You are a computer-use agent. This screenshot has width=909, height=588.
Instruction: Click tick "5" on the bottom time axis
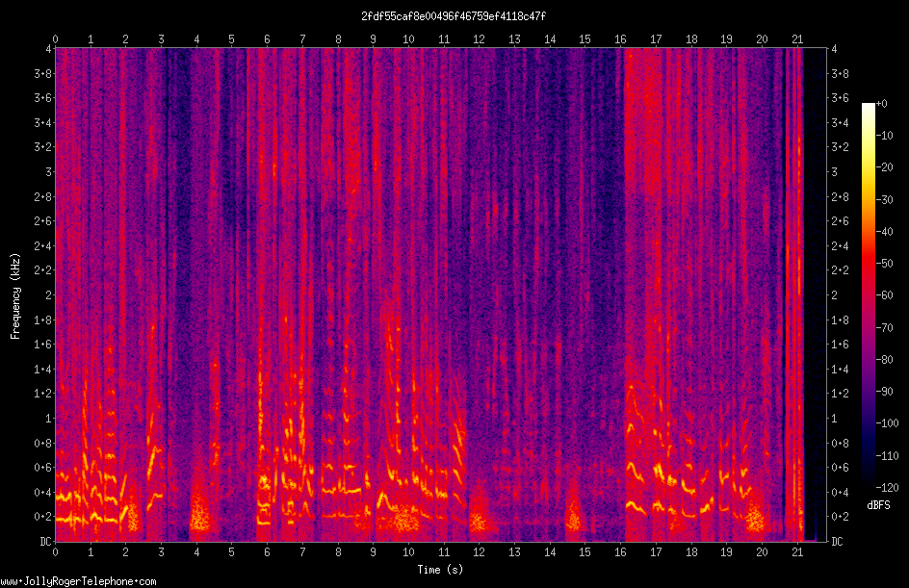(x=231, y=552)
